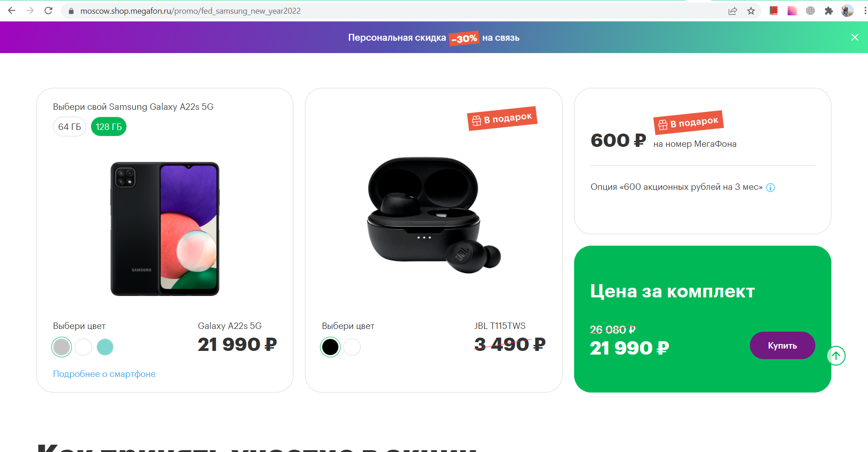Choose the gray smartphone color
Screen dimensions: 868x452
pos(61,347)
